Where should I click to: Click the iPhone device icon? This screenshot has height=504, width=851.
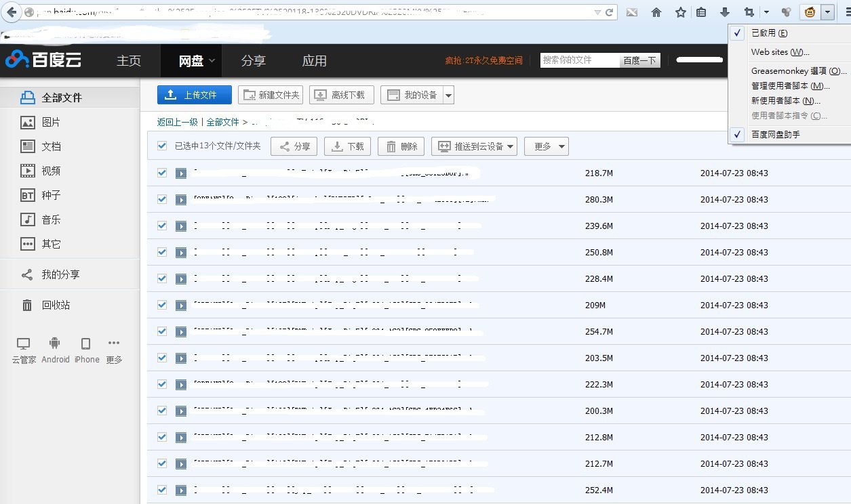(86, 344)
